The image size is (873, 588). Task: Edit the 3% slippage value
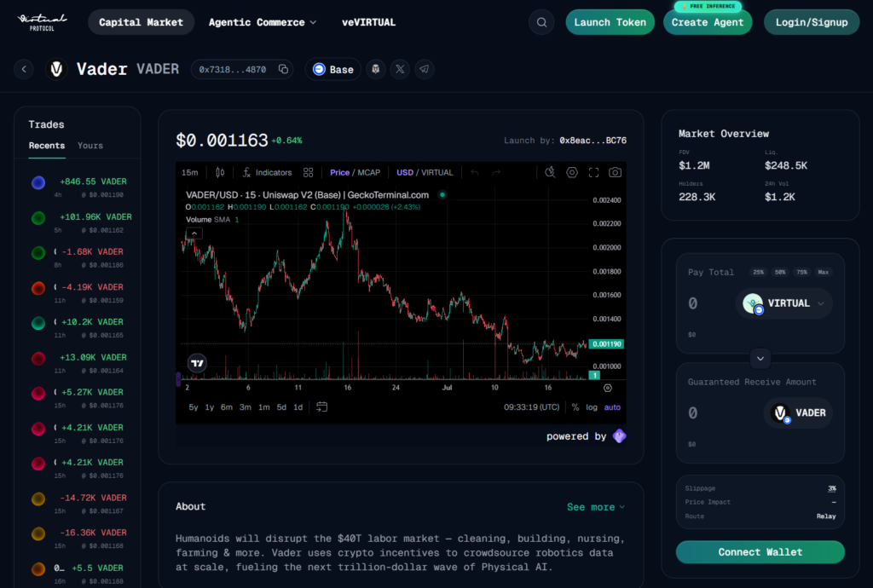click(x=832, y=488)
